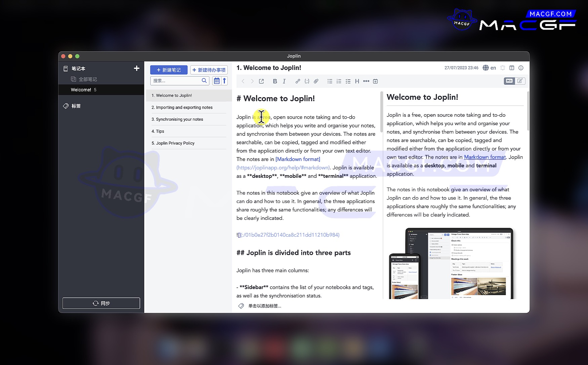The image size is (588, 365).
Task: Open the spell-check language 'en' selector
Action: [489, 68]
